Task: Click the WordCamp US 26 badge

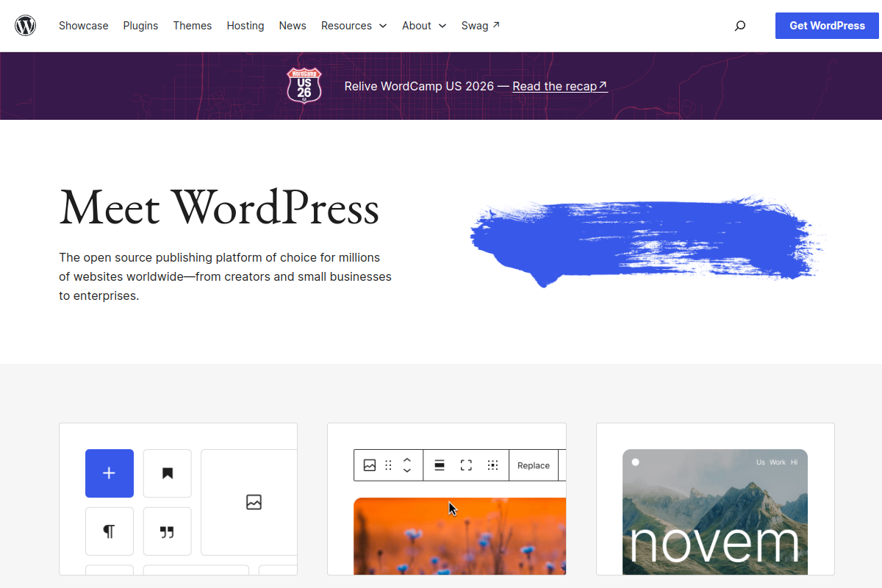Action: coord(304,85)
